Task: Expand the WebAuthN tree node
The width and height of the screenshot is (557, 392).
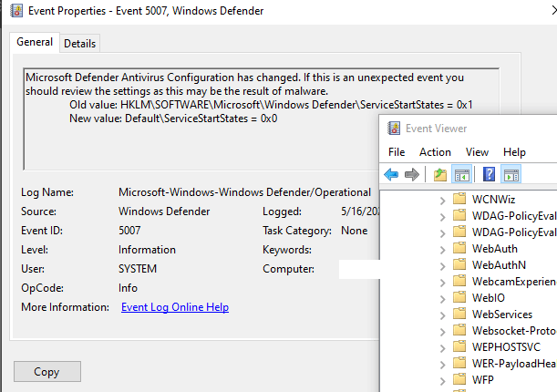Action: click(x=442, y=266)
